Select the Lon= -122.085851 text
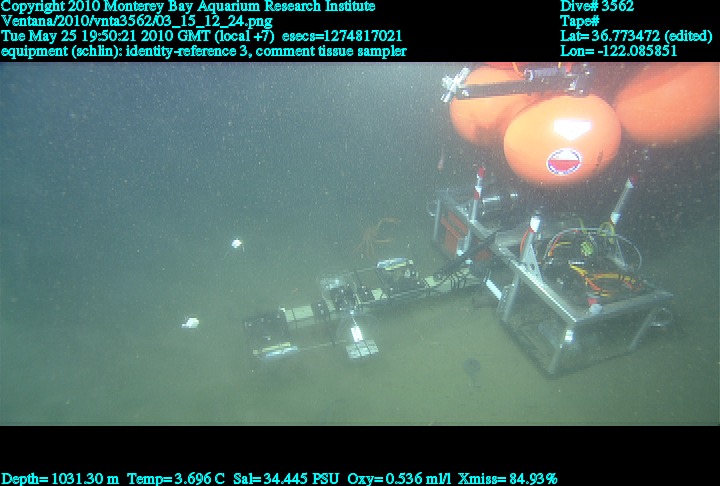The image size is (720, 486). 619,50
